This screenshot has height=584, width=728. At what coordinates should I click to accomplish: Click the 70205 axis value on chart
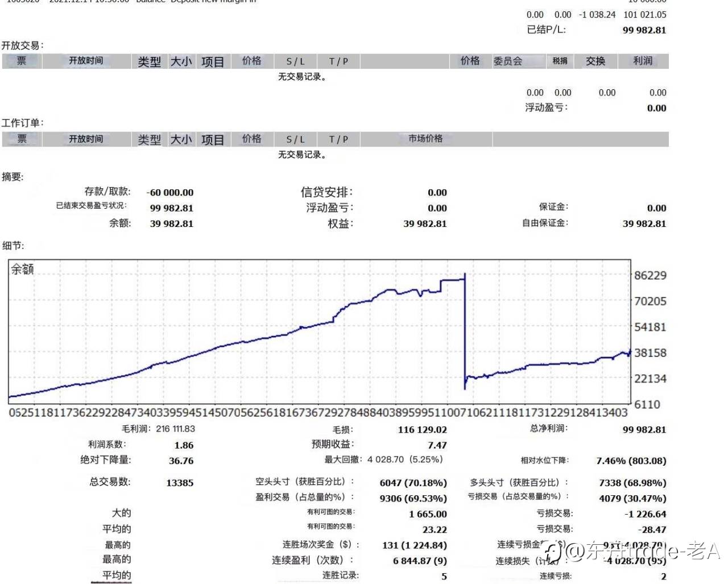650,301
